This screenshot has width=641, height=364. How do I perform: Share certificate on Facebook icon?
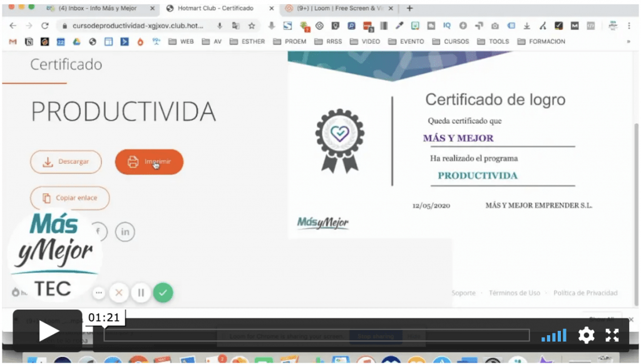click(x=98, y=231)
